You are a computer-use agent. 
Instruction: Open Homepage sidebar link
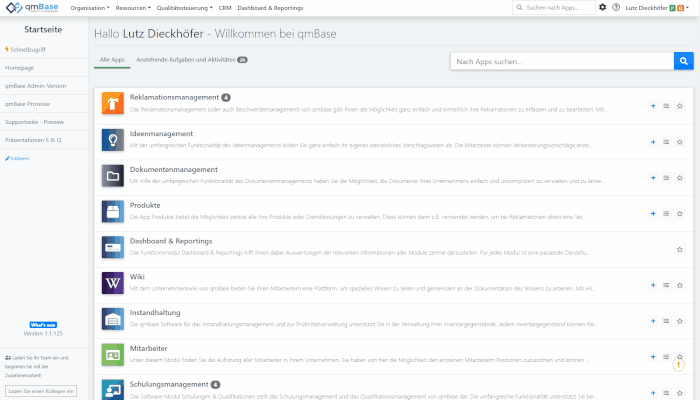click(20, 68)
